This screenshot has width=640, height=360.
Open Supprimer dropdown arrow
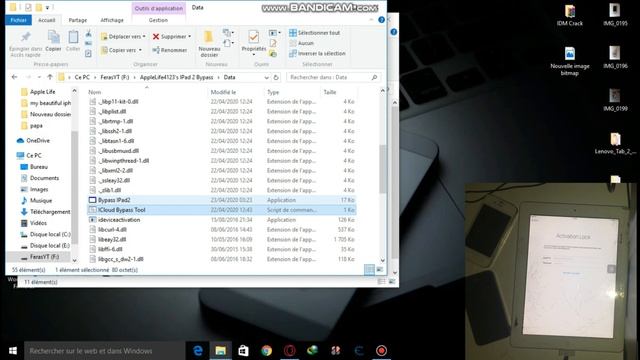[189, 37]
